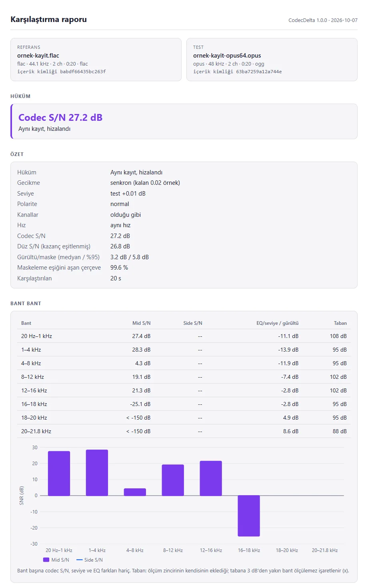This screenshot has width=368, height=588.
Task: Click the "19.1 dB" cell in 8–12 kHz row
Action: 142,377
